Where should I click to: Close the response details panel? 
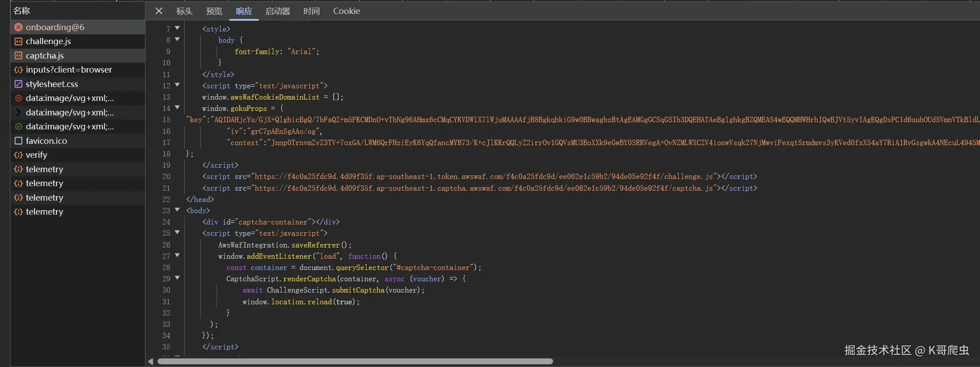[159, 11]
